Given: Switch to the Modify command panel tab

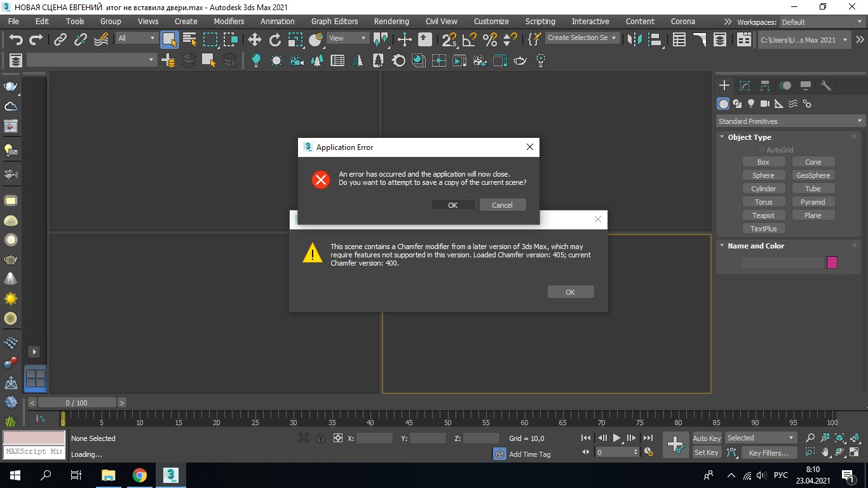Looking at the screenshot, I should pyautogui.click(x=745, y=85).
